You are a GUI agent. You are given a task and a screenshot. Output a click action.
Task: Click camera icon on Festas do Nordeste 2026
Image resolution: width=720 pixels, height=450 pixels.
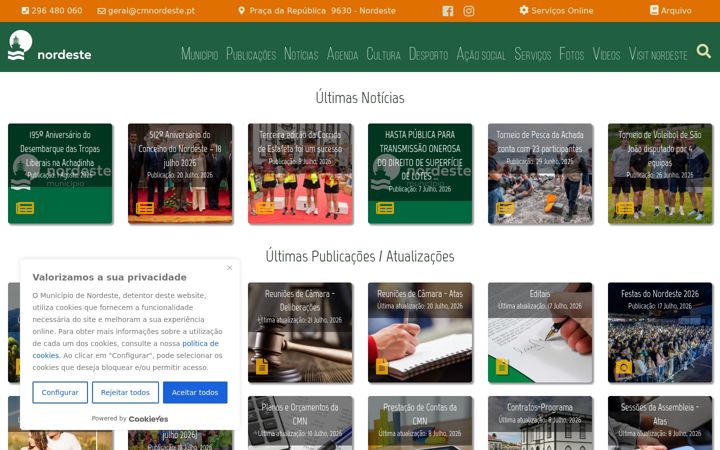click(624, 367)
